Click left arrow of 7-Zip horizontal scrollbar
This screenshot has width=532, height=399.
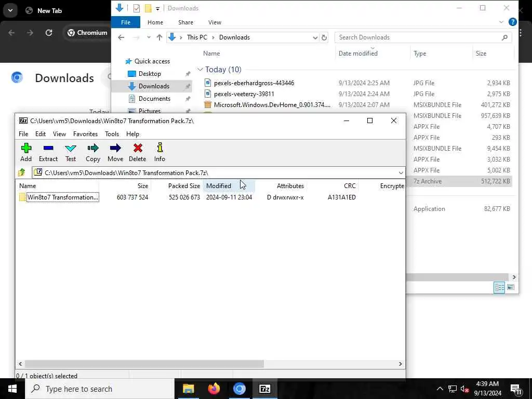coord(20,364)
